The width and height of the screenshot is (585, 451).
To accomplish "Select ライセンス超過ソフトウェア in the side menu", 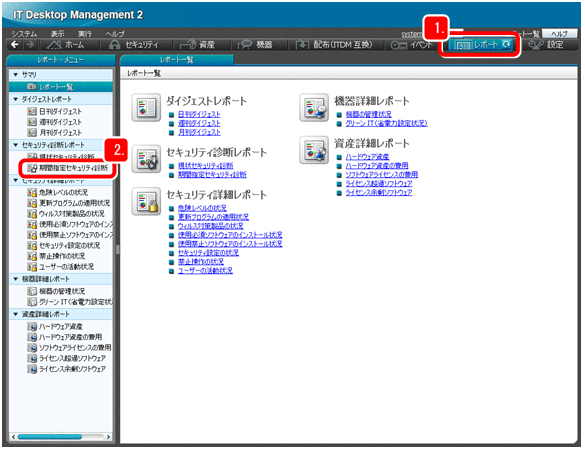I will 66,358.
